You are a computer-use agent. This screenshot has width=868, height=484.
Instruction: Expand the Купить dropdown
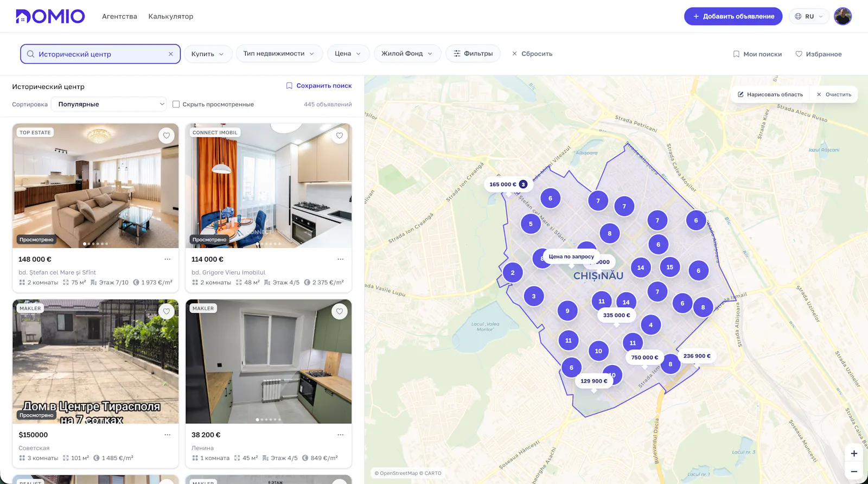click(x=208, y=54)
